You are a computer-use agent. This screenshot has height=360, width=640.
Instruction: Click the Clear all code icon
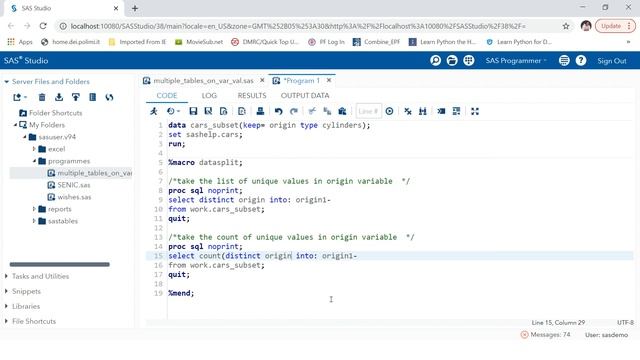(408, 111)
